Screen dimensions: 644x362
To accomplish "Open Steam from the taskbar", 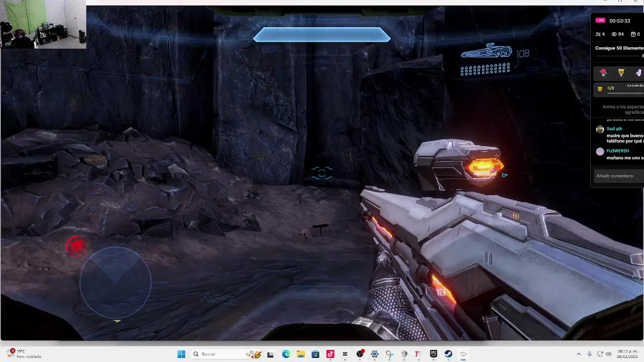I will point(448,354).
